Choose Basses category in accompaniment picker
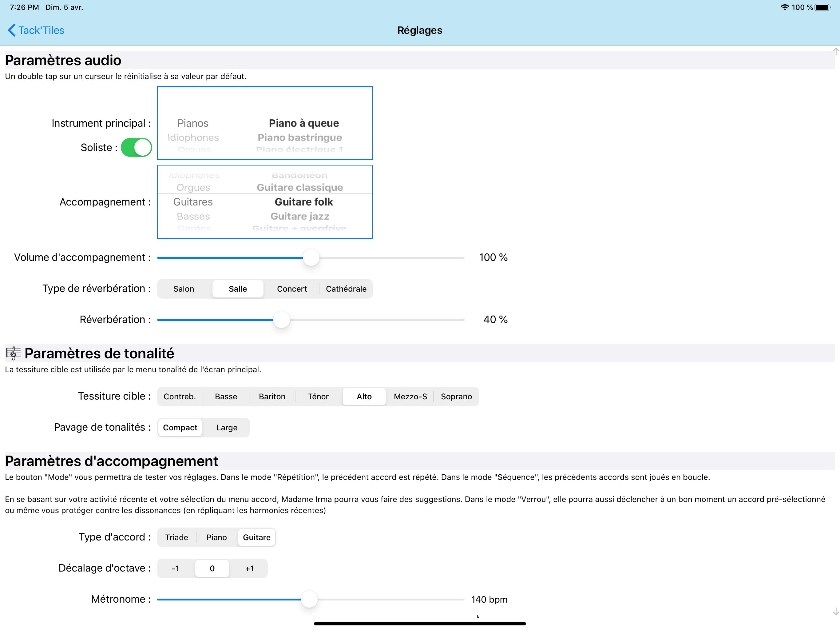This screenshot has height=630, width=840. point(193,216)
